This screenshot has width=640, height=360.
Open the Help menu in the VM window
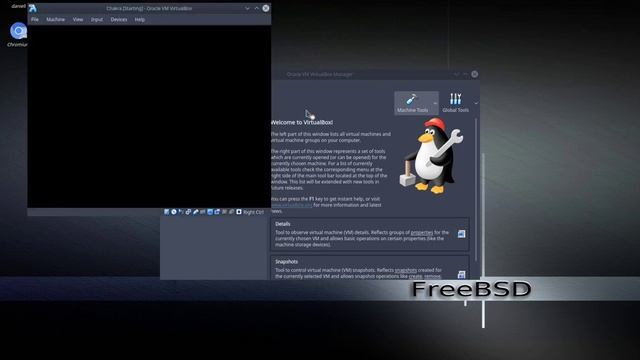coord(140,19)
